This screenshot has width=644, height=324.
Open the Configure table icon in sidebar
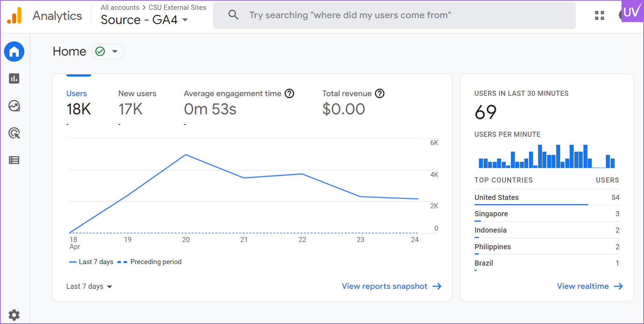point(14,160)
